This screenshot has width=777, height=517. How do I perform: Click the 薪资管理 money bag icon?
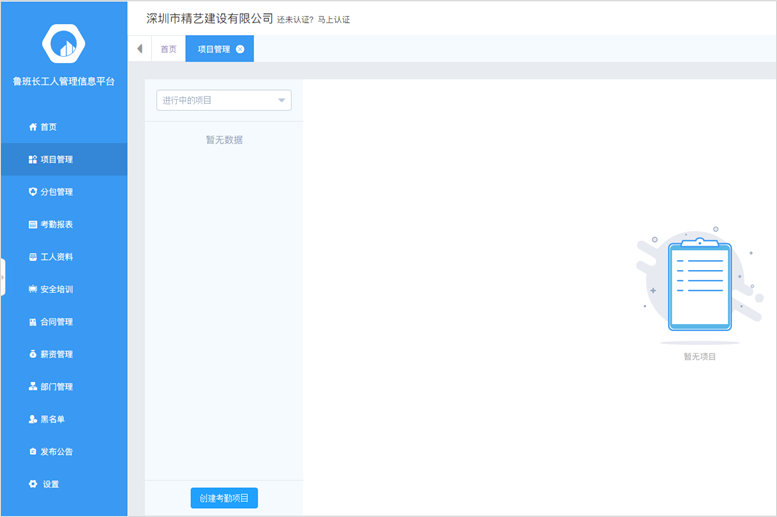(33, 355)
